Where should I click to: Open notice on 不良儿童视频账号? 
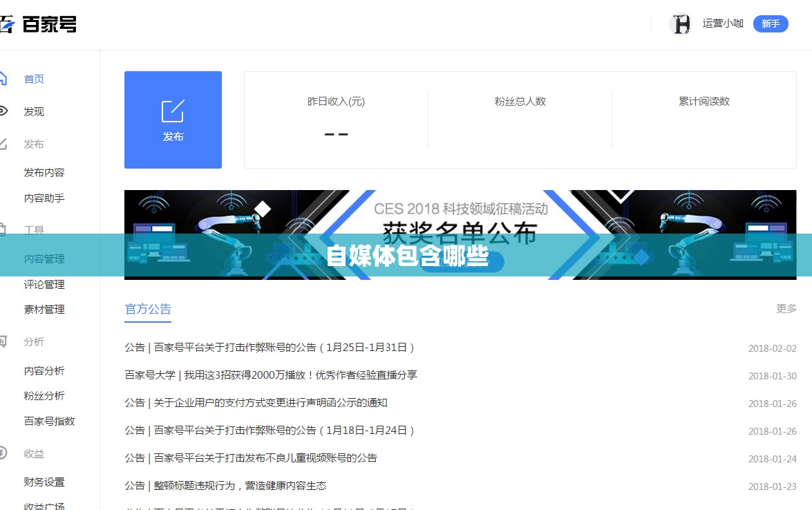(x=251, y=457)
